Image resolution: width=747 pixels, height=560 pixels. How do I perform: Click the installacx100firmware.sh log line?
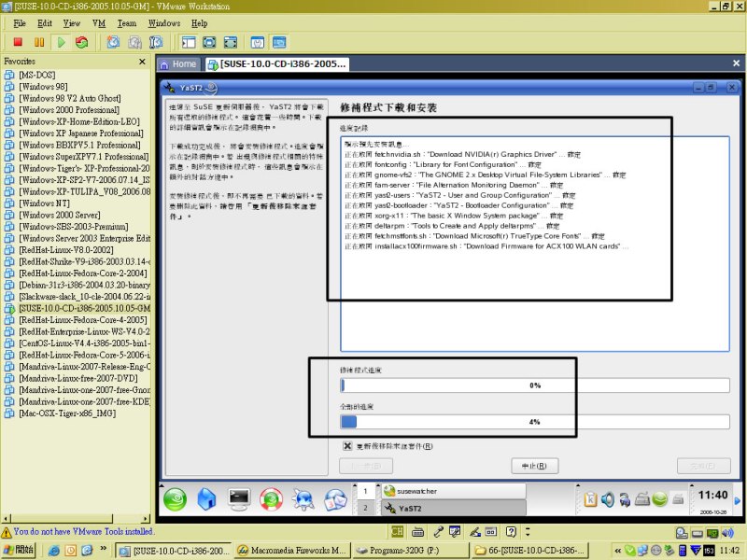click(486, 246)
